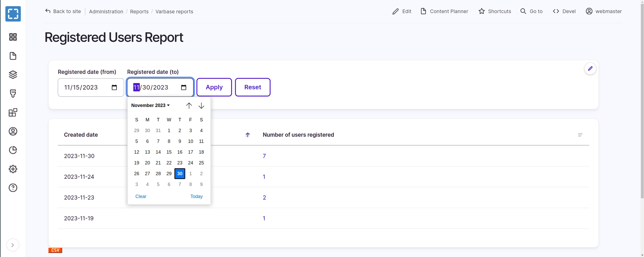The height and width of the screenshot is (257, 644).
Task: Expand the sidebar with the chevron button
Action: [13, 245]
